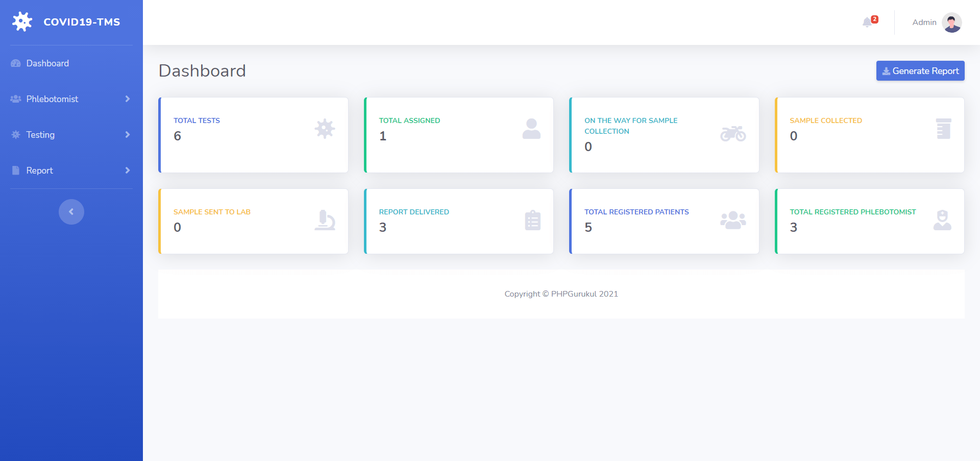This screenshot has width=980, height=461.
Task: Click the clipboard icon on Report Delivered card
Action: point(532,220)
